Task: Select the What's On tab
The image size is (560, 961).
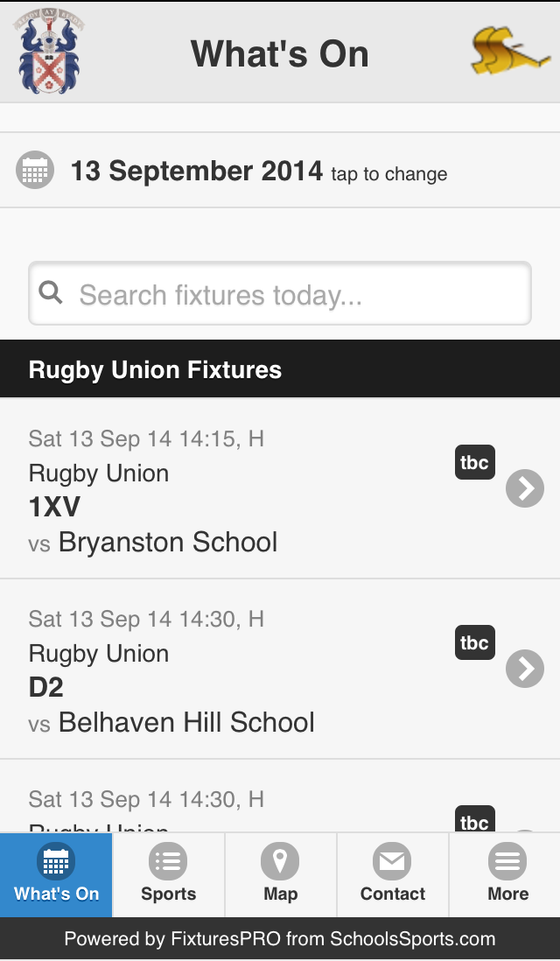Action: click(56, 874)
